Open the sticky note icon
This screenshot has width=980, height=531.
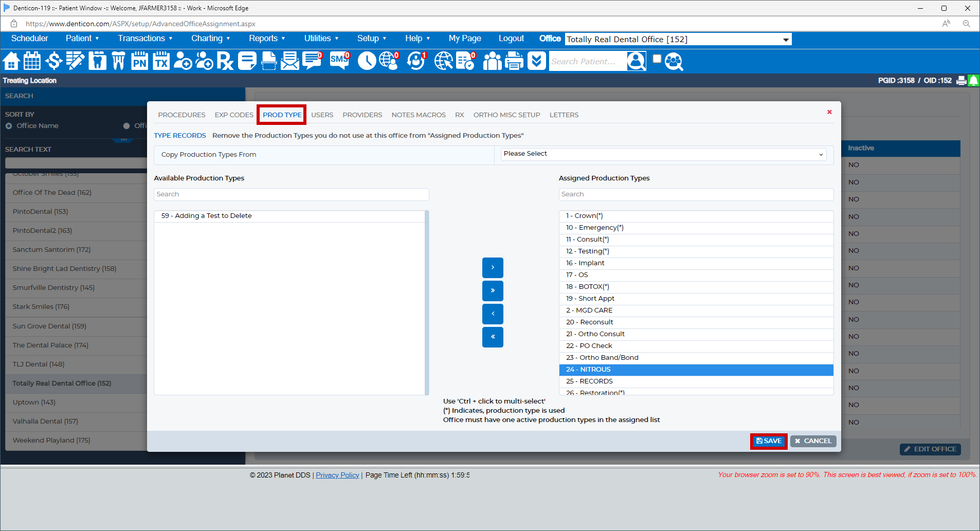coord(247,61)
